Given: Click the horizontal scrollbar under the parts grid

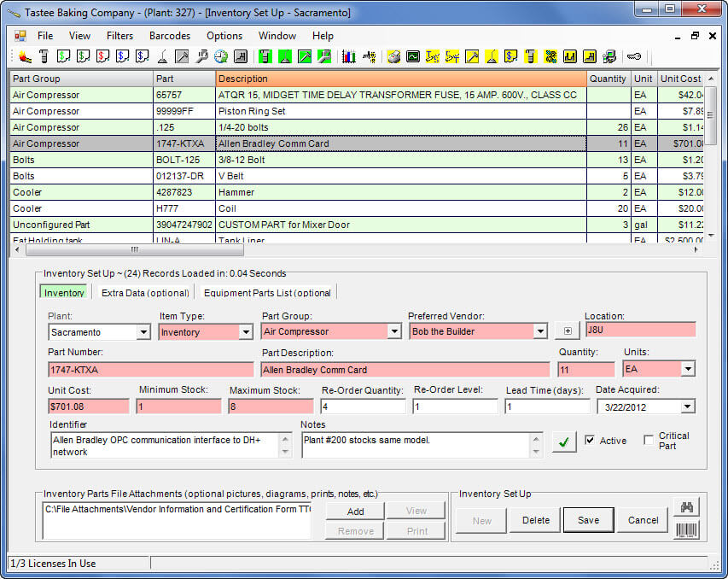Looking at the screenshot, I should coord(132,249).
